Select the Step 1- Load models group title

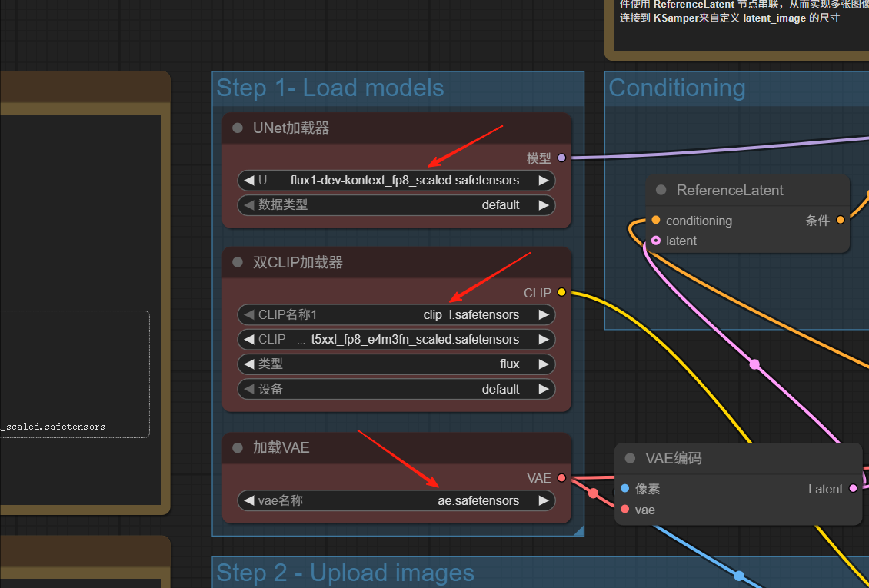(330, 88)
